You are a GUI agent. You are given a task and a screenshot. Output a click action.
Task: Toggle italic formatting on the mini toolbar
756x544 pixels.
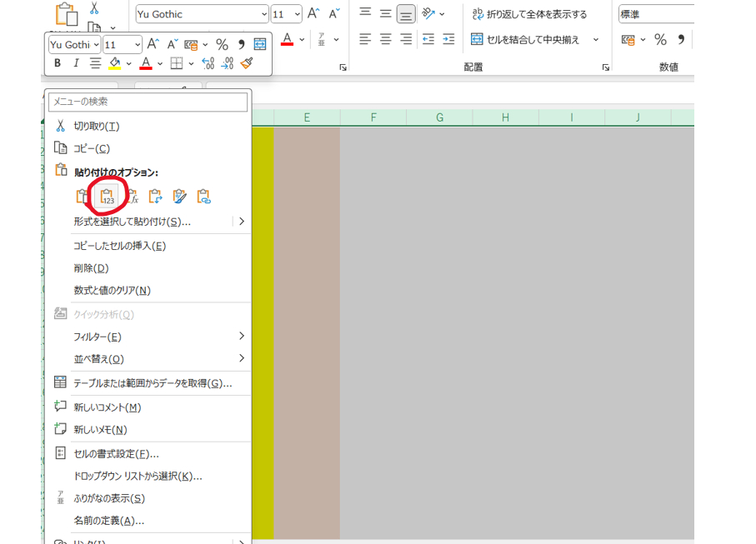[76, 62]
